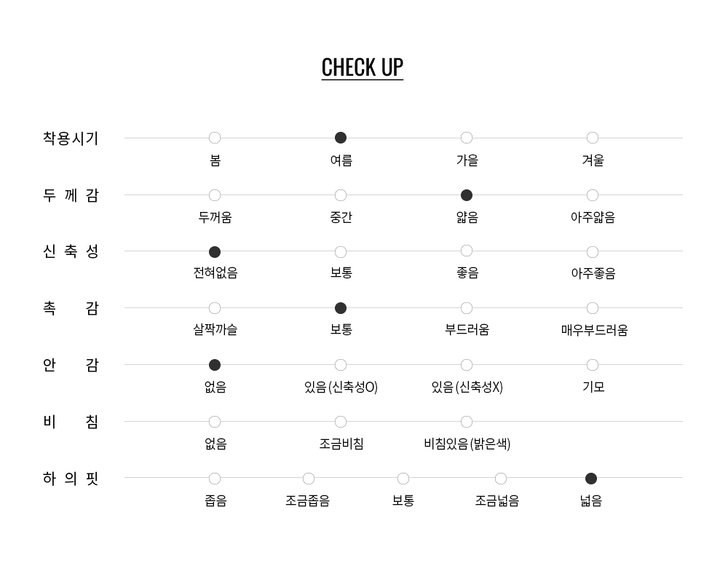728x566 pixels.
Task: Select 전혀없음 stretch option dot
Action: [215, 252]
